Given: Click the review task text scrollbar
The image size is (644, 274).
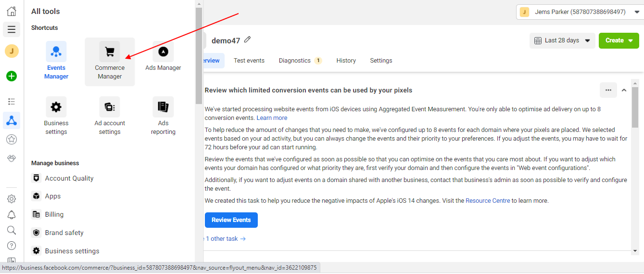Looking at the screenshot, I should 635,108.
